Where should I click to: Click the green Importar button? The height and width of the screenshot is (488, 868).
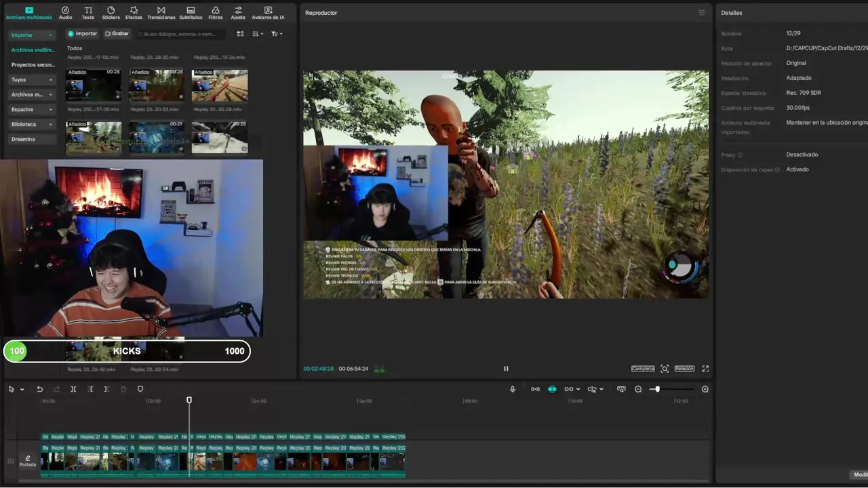(x=83, y=33)
